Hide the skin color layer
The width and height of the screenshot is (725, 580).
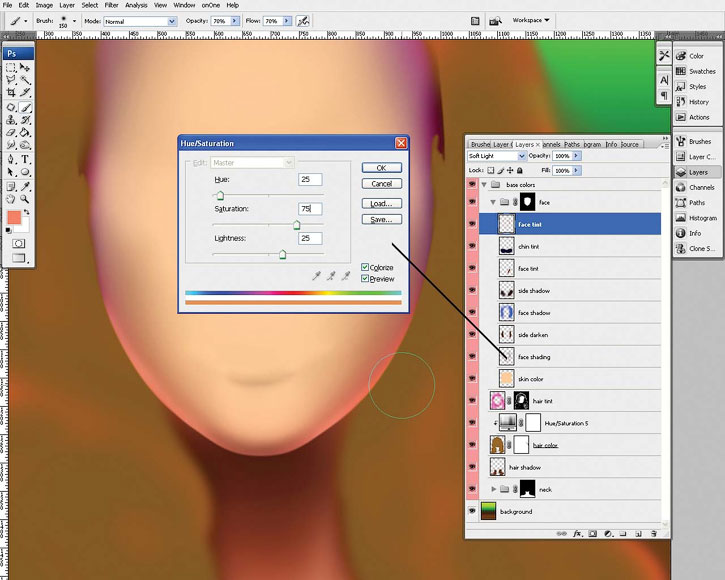point(472,378)
